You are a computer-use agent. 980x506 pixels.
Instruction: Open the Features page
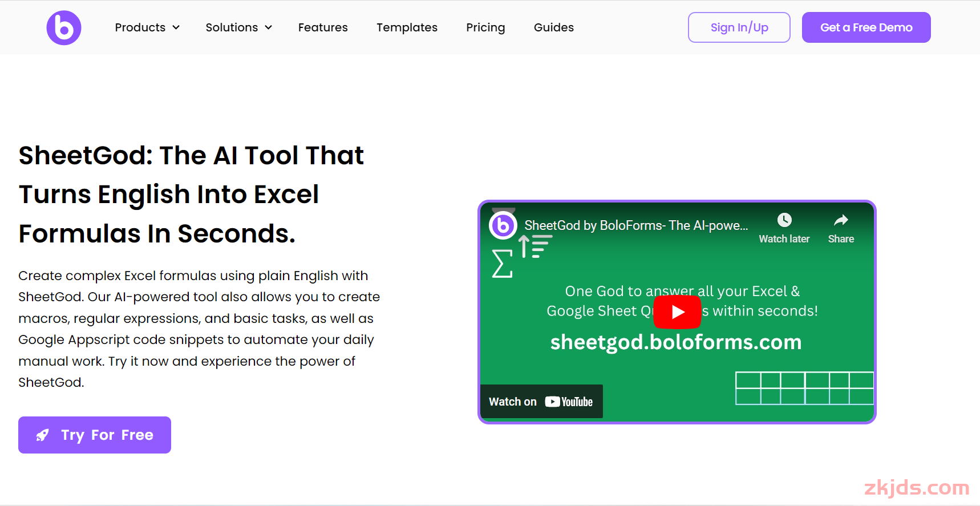(x=323, y=27)
